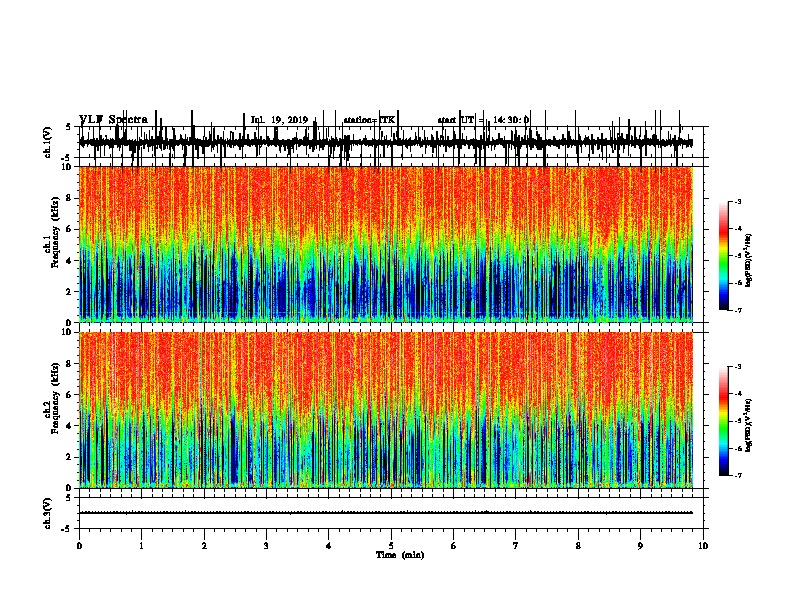
Task: Click the ch.2 colorbar "log(PSD)(V²/Hz)" label
Action: coord(749,425)
